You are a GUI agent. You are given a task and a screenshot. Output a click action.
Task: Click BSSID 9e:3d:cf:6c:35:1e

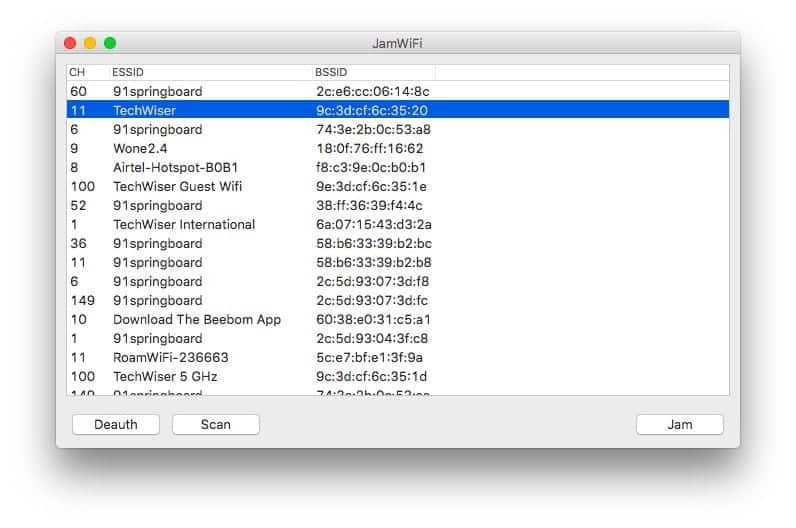[x=371, y=186]
